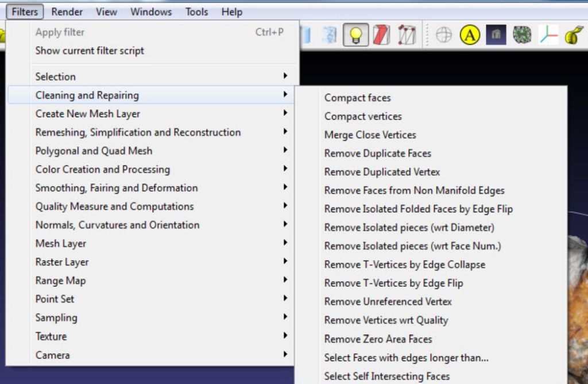Open the Tools menu
The width and height of the screenshot is (588, 384).
click(196, 11)
